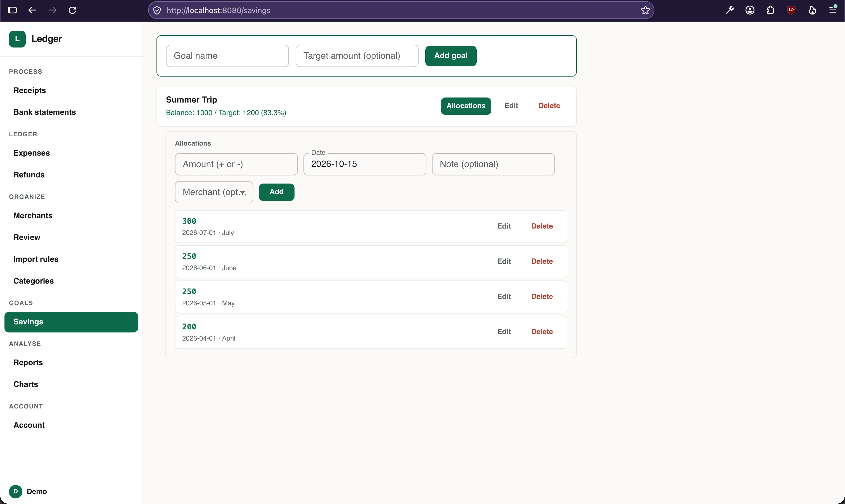The image size is (845, 504).
Task: Click the site security shield icon
Action: [x=157, y=10]
